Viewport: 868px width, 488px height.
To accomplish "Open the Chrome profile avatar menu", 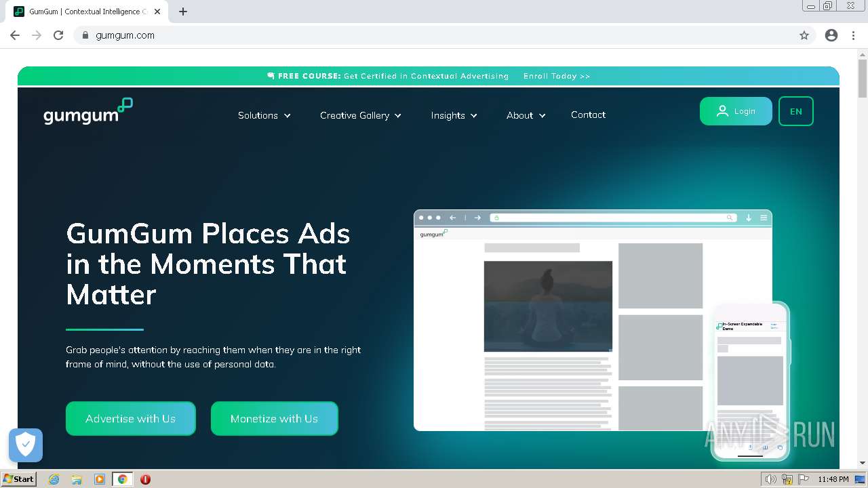I will pyautogui.click(x=831, y=35).
